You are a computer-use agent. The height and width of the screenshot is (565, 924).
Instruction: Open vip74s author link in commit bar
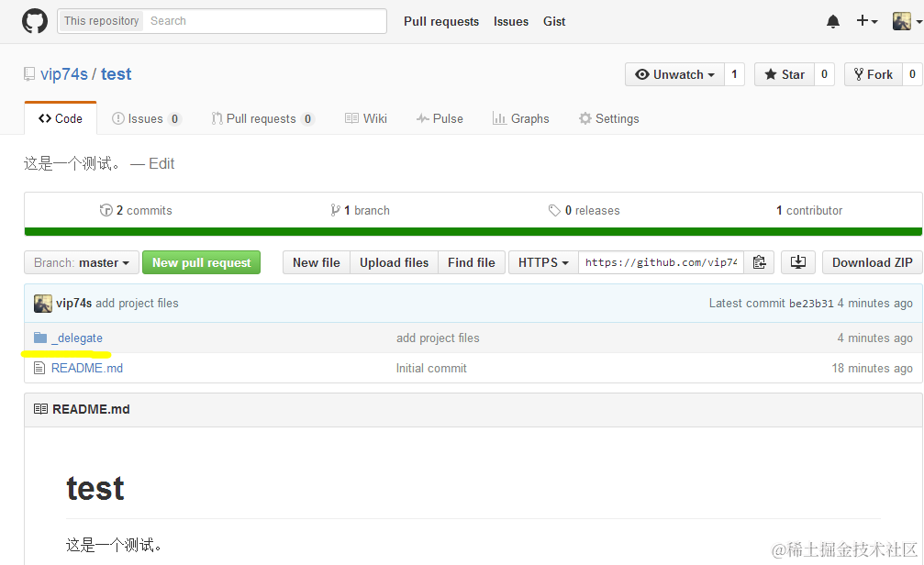73,304
